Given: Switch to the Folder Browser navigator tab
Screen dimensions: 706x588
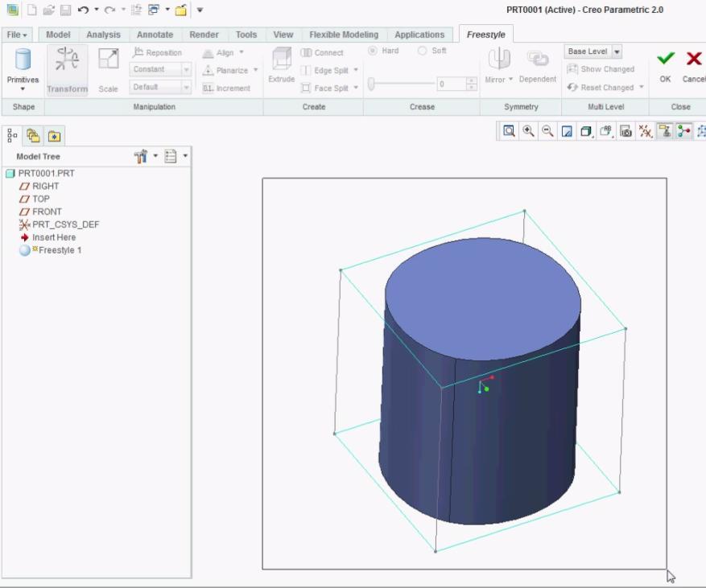Looking at the screenshot, I should pos(33,136).
